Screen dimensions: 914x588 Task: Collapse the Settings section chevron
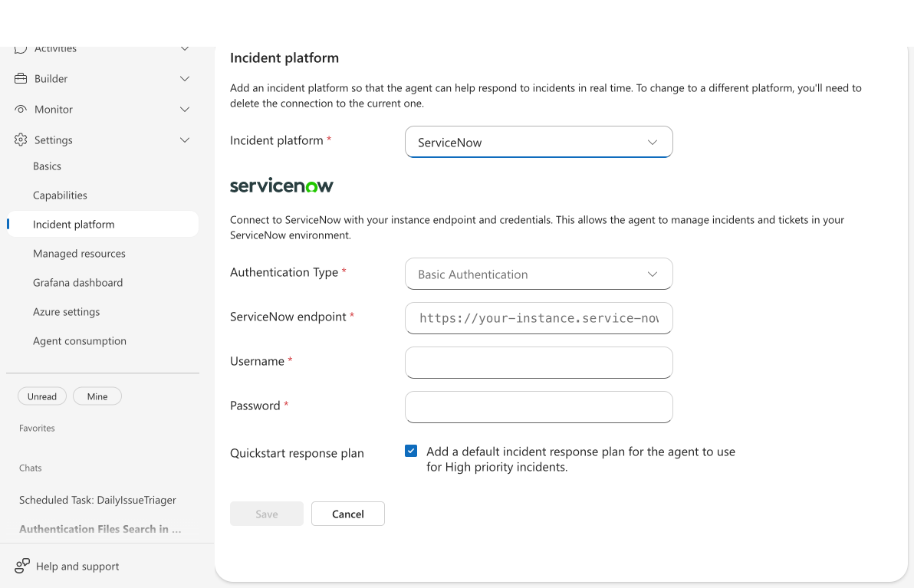pyautogui.click(x=185, y=140)
